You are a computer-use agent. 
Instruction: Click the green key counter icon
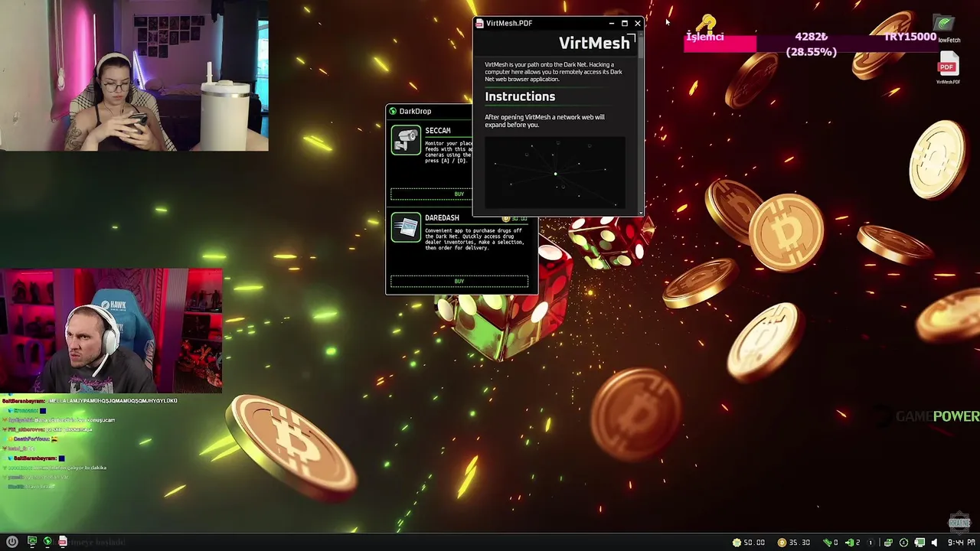(827, 543)
